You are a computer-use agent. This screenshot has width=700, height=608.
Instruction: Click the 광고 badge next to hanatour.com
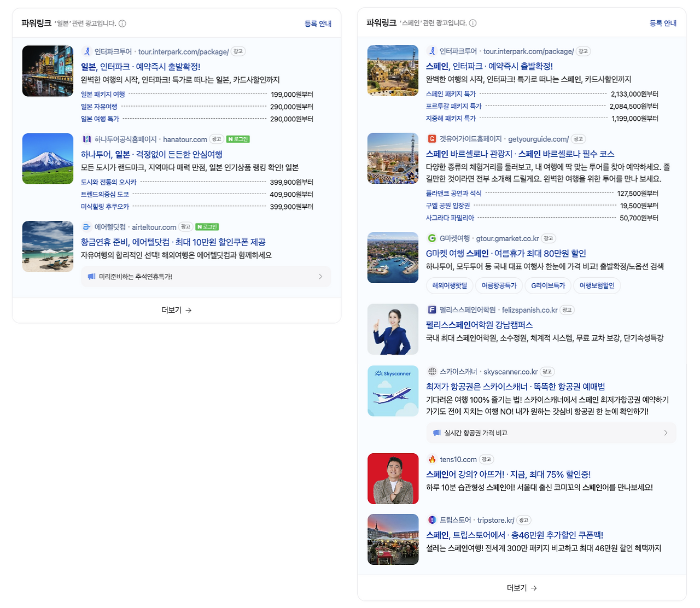pos(217,139)
